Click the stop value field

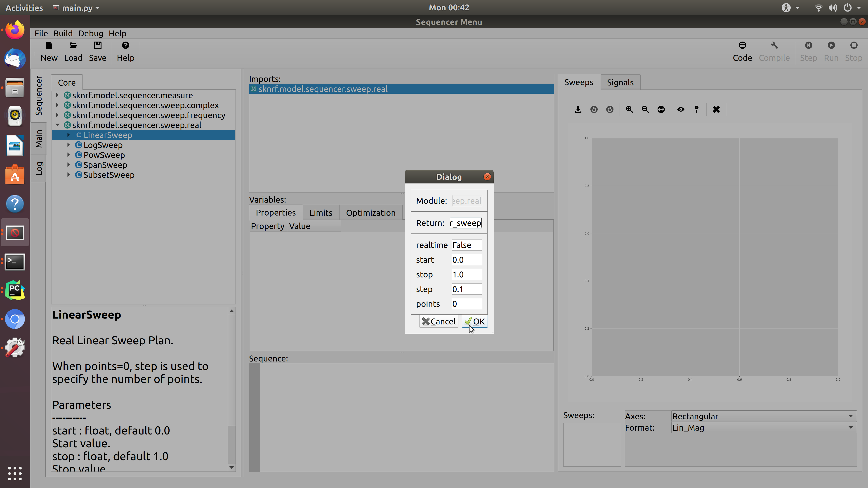pyautogui.click(x=467, y=274)
